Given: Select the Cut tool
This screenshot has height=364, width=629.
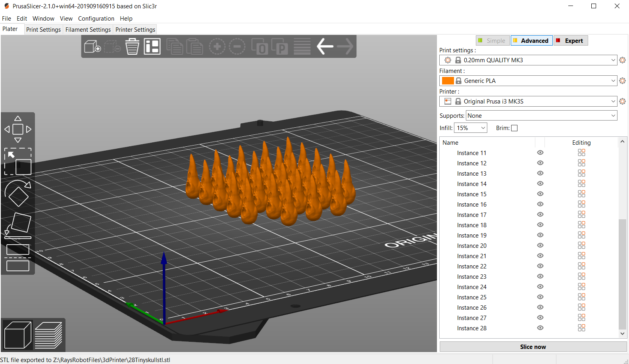Looking at the screenshot, I should point(18,258).
